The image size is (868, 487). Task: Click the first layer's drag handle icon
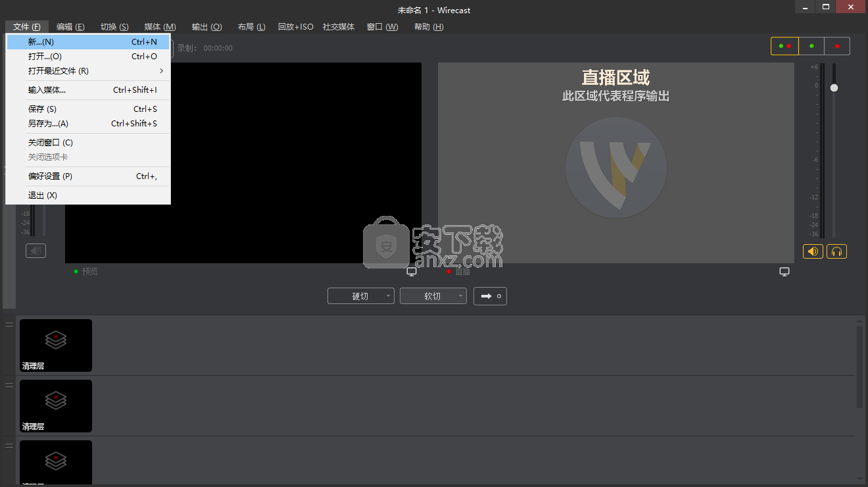tap(9, 324)
